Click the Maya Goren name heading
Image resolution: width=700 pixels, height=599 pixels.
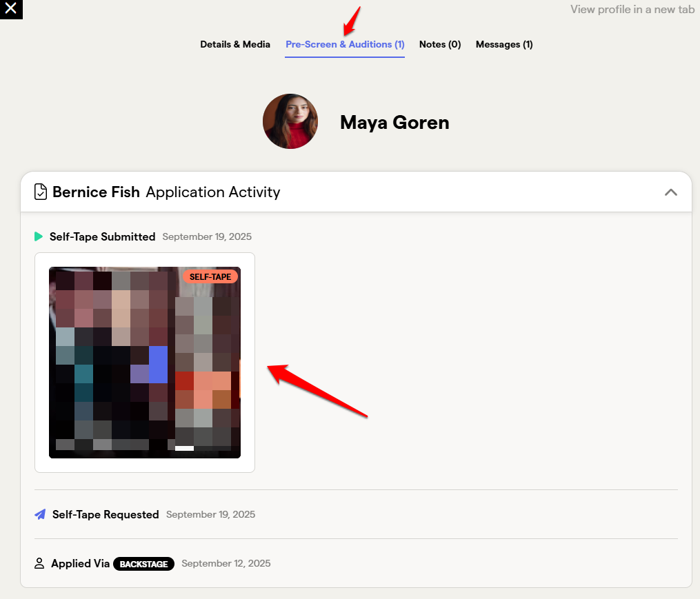[x=394, y=122]
